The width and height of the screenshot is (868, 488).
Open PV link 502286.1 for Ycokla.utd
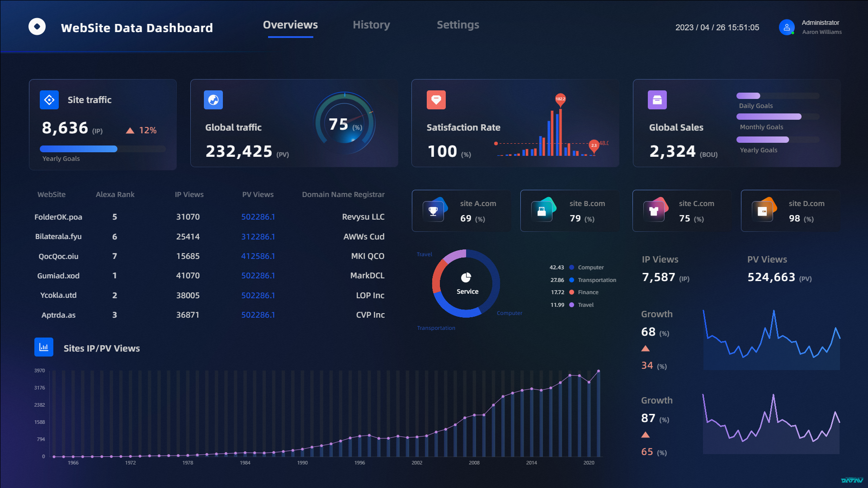pyautogui.click(x=258, y=296)
